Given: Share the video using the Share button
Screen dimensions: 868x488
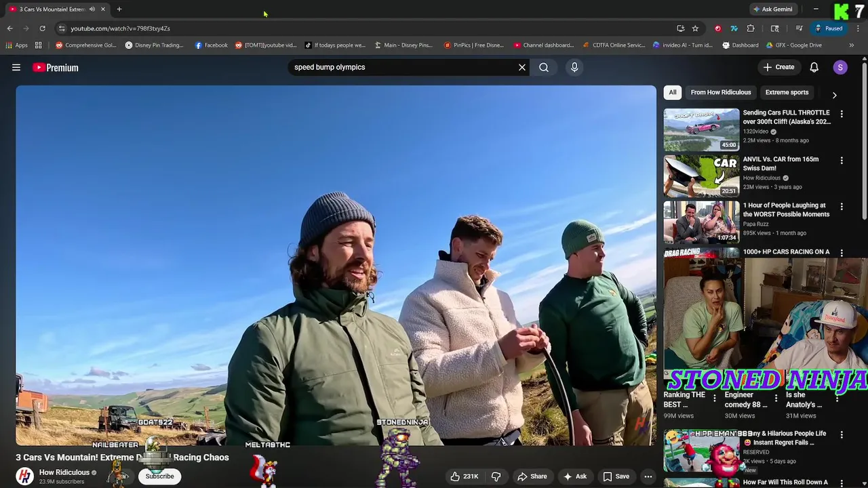Looking at the screenshot, I should click(531, 476).
